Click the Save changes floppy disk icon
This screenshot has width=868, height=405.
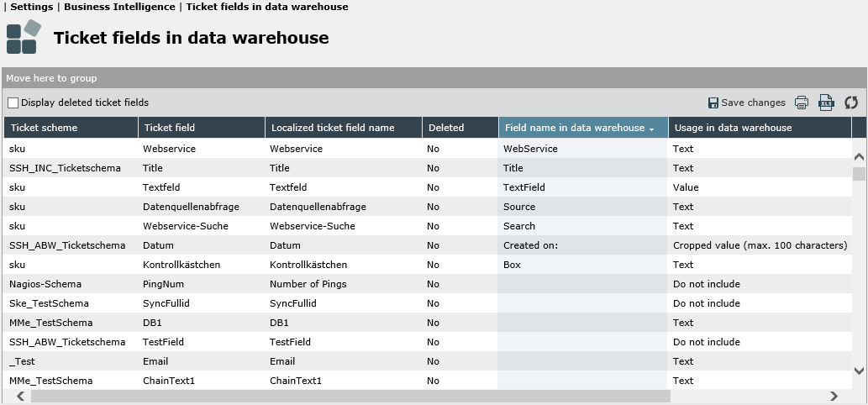(713, 103)
